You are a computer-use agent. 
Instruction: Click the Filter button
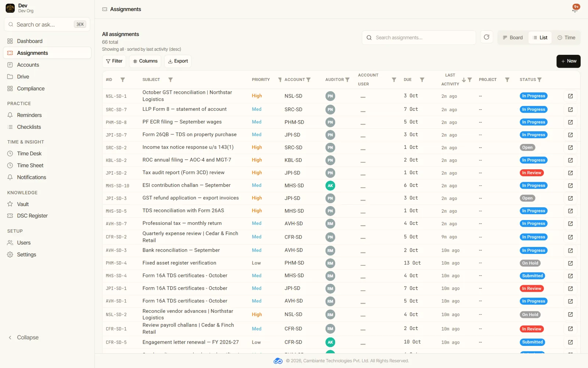114,61
